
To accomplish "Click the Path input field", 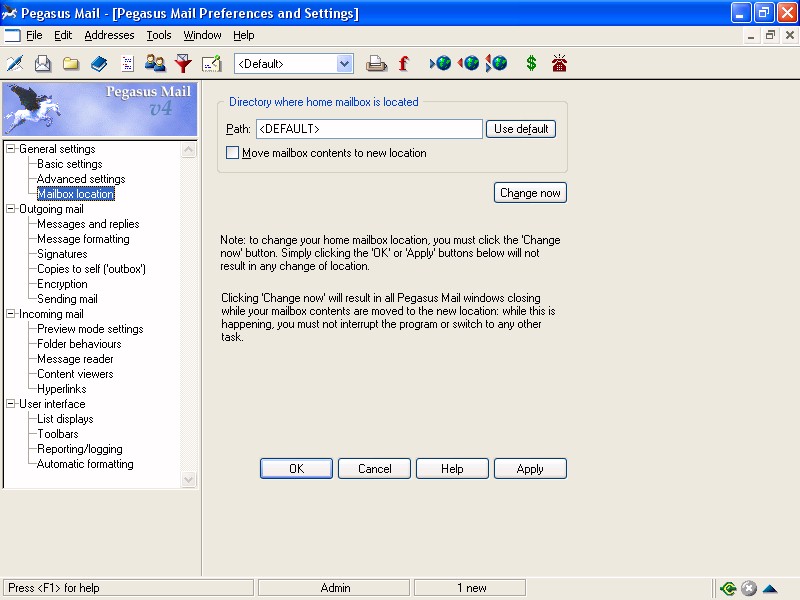I will [369, 129].
